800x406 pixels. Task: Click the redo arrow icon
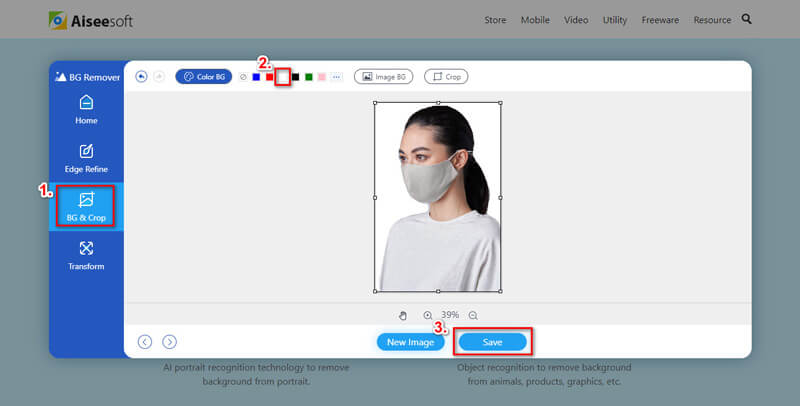[159, 77]
